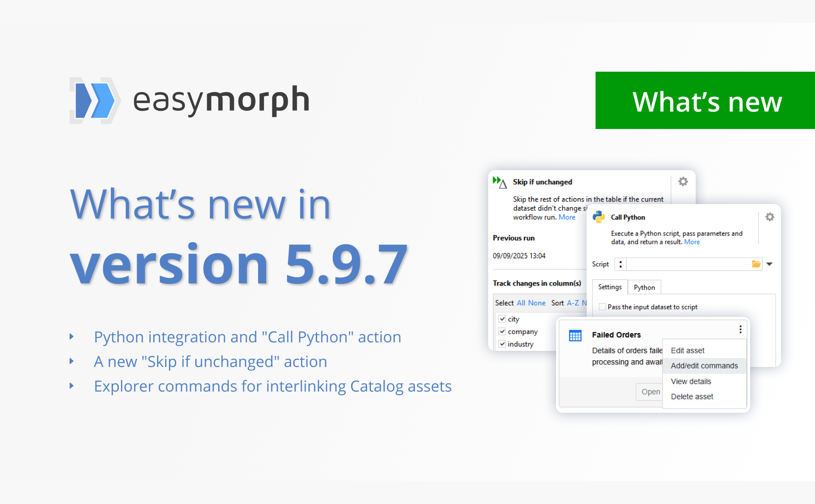Click the Failed Orders table icon
Image resolution: width=815 pixels, height=504 pixels.
tap(575, 336)
